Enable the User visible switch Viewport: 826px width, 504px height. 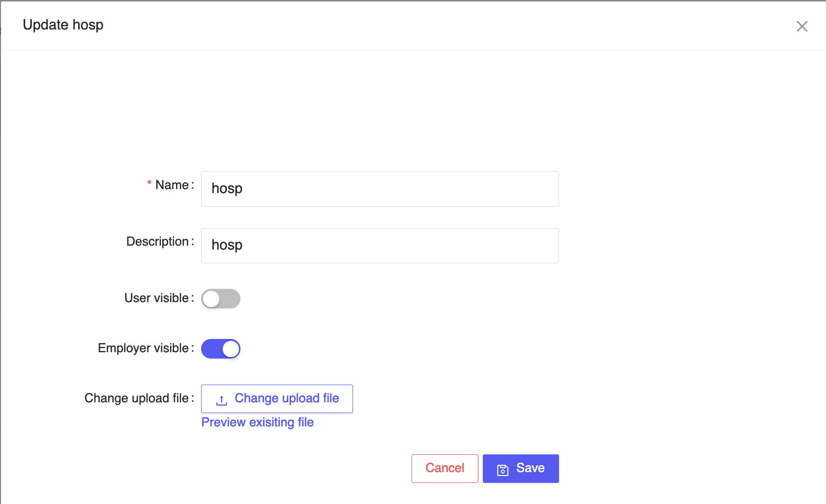pos(221,299)
